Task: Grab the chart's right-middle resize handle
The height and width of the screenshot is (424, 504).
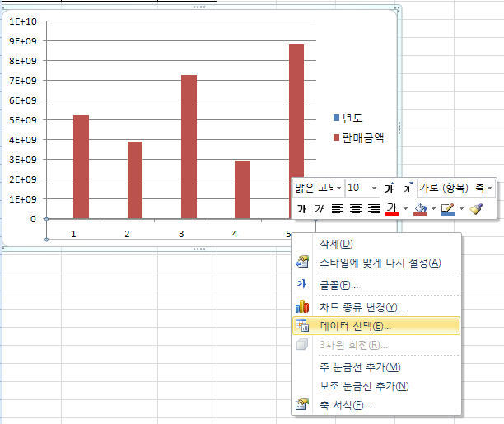Action: click(x=399, y=128)
